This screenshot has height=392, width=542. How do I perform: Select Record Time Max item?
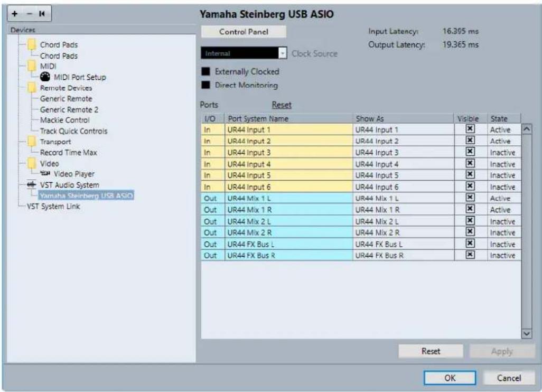tap(69, 153)
